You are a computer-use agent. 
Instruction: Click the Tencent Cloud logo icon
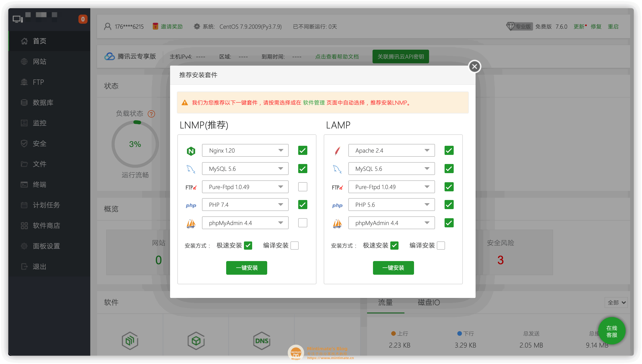click(110, 56)
